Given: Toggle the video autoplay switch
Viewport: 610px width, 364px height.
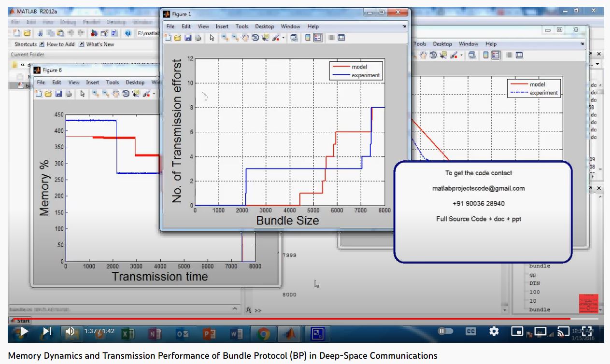Looking at the screenshot, I should tap(445, 332).
